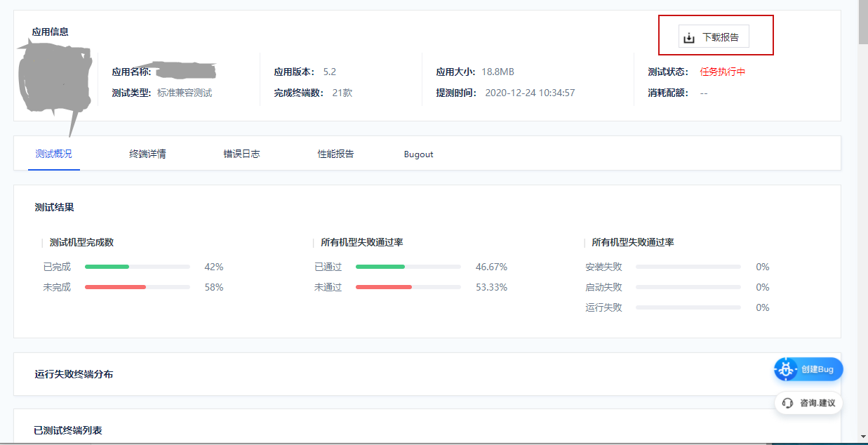This screenshot has width=868, height=445.
Task: Click the 启动失败 progress bar
Action: tap(688, 287)
